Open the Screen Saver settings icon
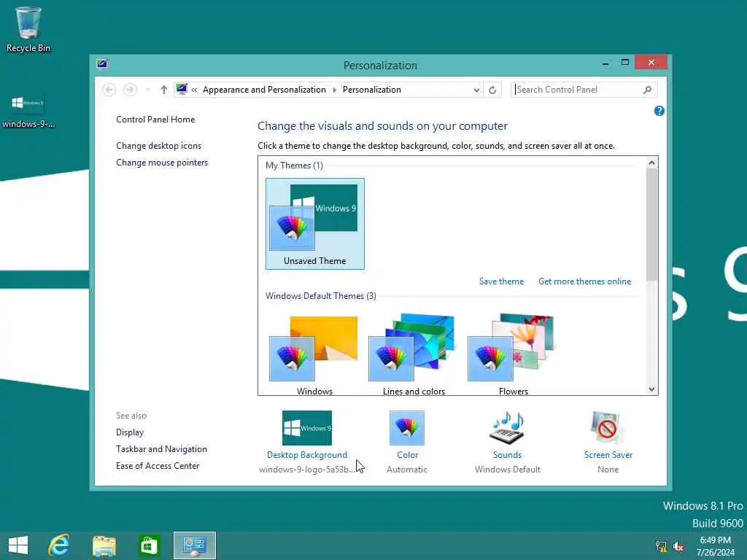747x560 pixels. (x=608, y=427)
